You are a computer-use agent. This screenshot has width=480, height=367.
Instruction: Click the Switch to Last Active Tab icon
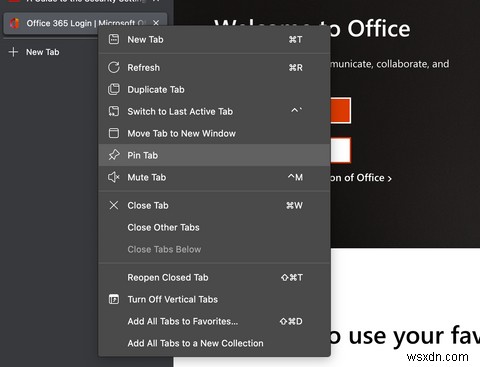(x=114, y=111)
